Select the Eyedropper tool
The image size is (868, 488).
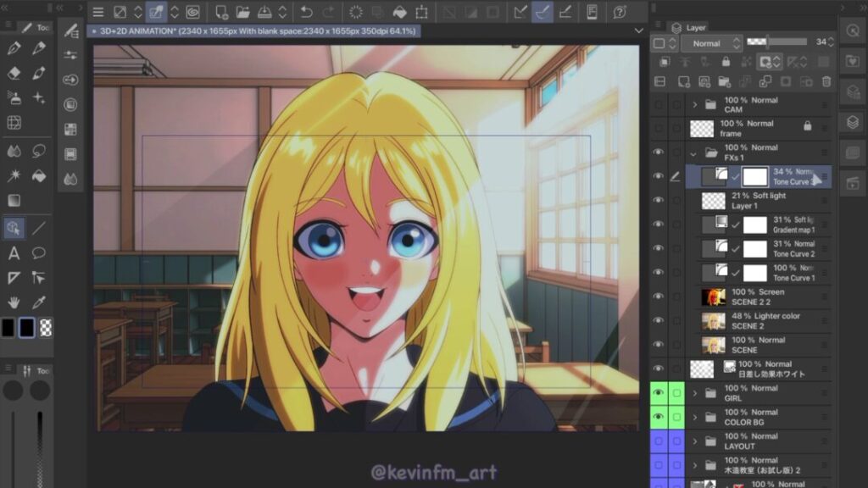coord(39,302)
